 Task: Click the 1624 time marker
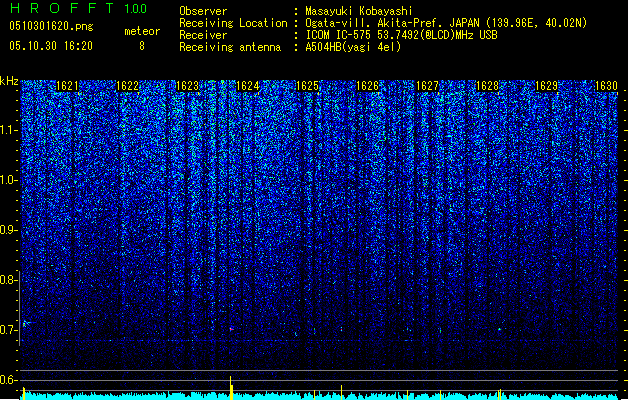tap(248, 86)
